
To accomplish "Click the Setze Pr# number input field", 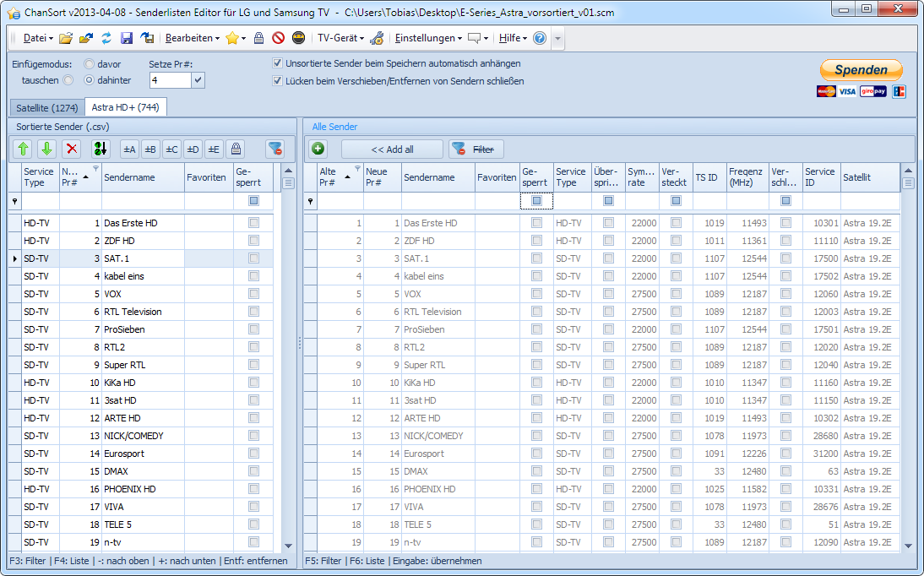I will pos(171,80).
